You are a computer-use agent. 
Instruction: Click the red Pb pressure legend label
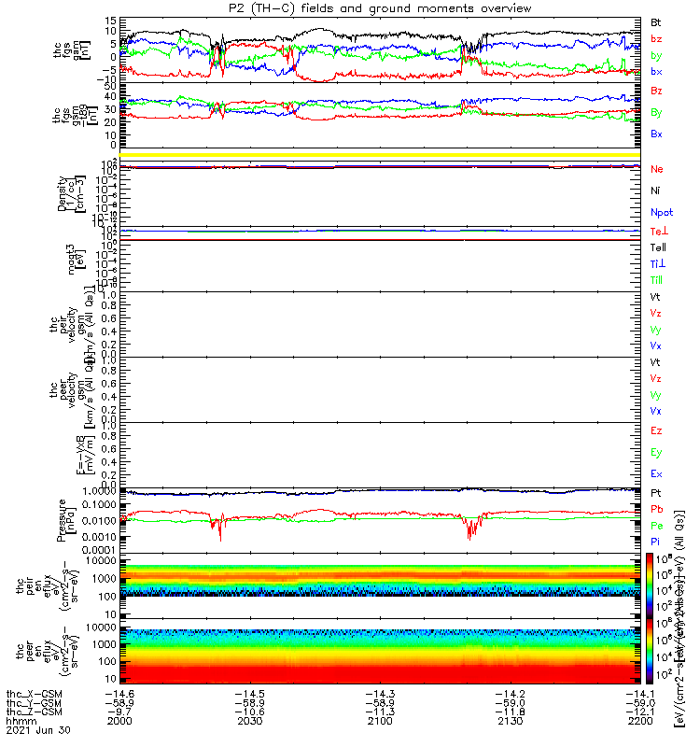point(657,509)
